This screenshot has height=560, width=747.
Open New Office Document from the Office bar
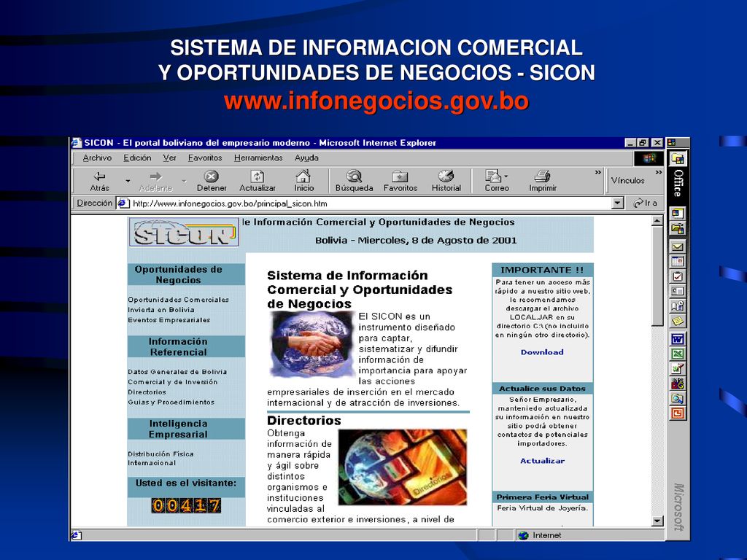coord(678,214)
